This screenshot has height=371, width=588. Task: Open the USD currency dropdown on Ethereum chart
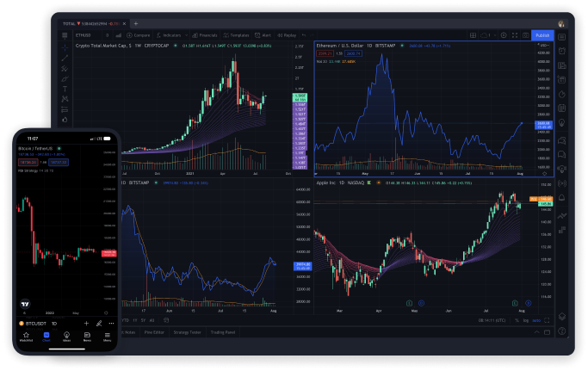tap(544, 45)
